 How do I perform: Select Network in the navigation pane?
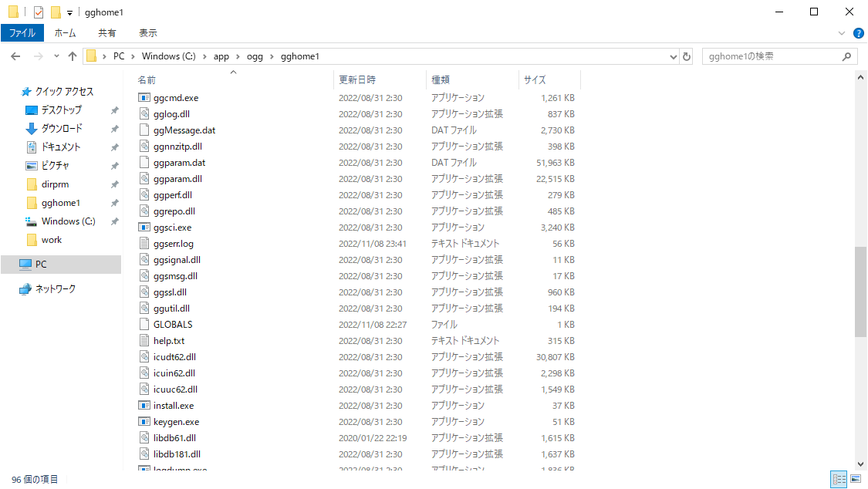pos(56,288)
